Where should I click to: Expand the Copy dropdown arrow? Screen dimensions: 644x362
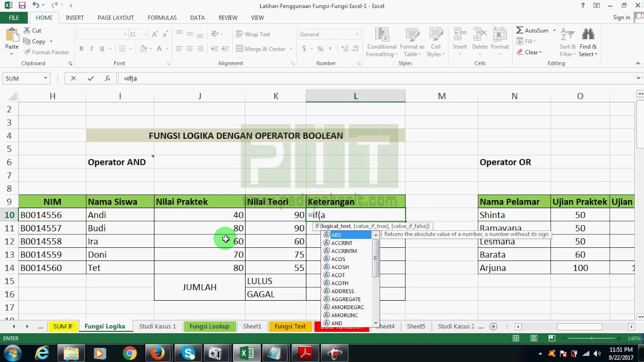point(51,42)
